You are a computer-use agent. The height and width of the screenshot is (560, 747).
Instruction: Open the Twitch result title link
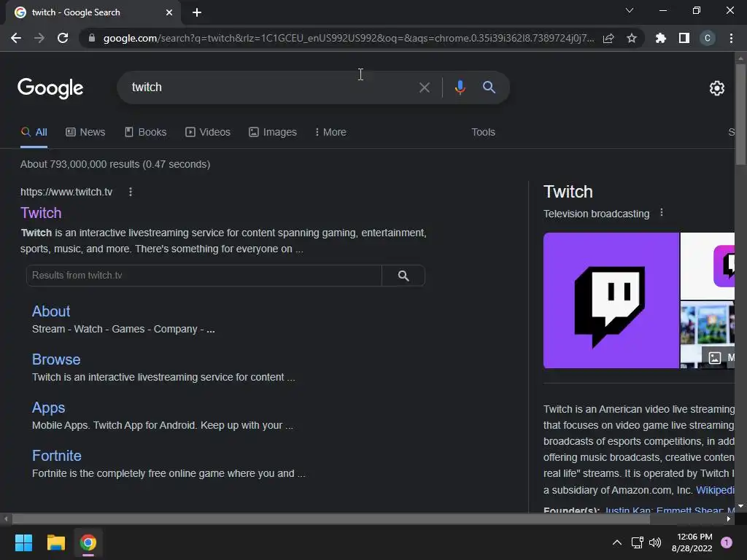point(41,213)
